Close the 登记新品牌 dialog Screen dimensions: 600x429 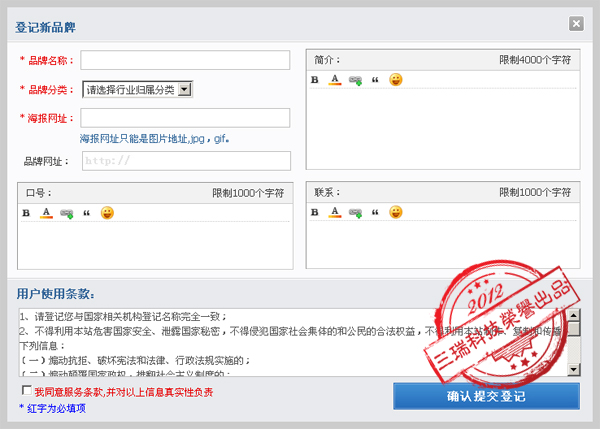576,24
